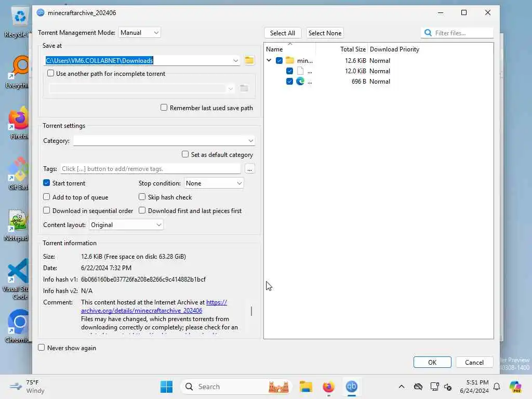Image resolution: width=532 pixels, height=399 pixels.
Task: Click the qBittorrent logo in the title bar
Action: coord(41,13)
